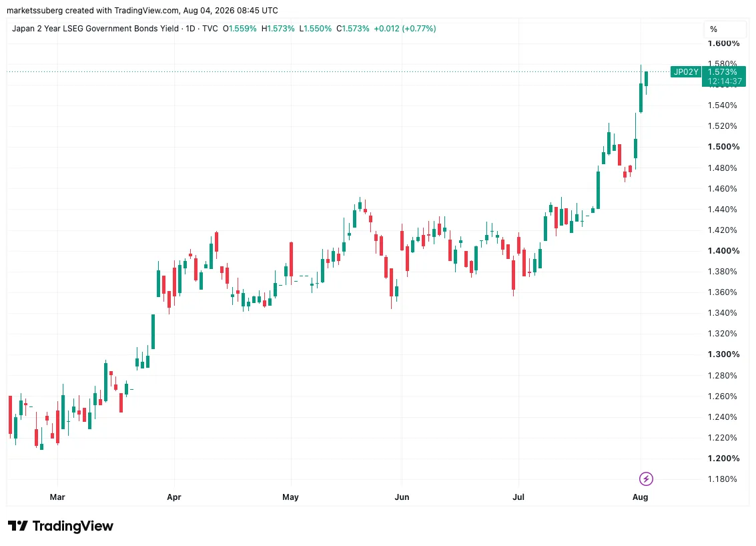Click the 1.500% price axis label

[724, 147]
